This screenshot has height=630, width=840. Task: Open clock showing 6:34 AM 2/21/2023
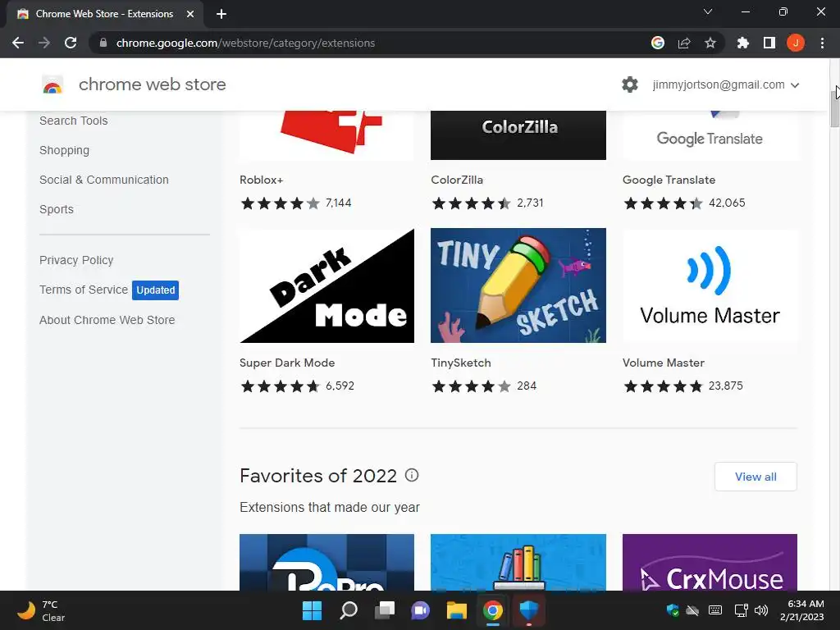(801, 610)
